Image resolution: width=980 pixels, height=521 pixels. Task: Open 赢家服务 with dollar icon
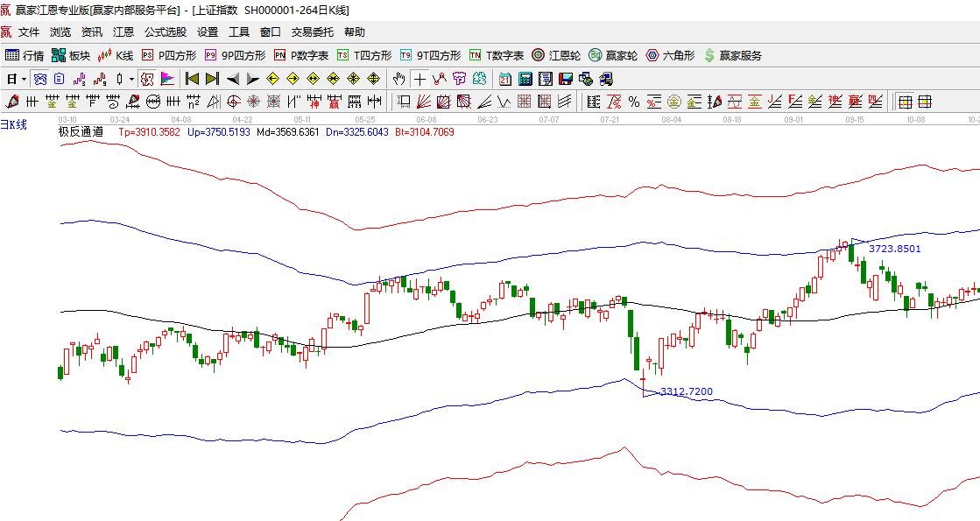[x=732, y=55]
